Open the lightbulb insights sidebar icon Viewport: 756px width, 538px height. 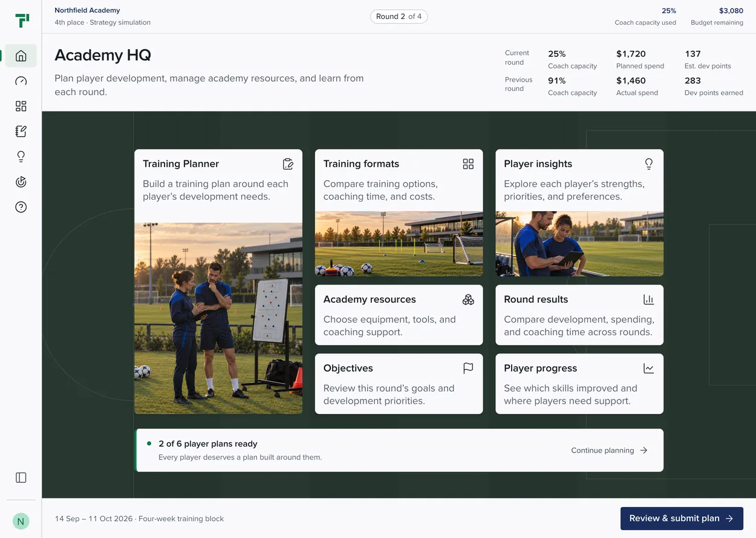[21, 157]
